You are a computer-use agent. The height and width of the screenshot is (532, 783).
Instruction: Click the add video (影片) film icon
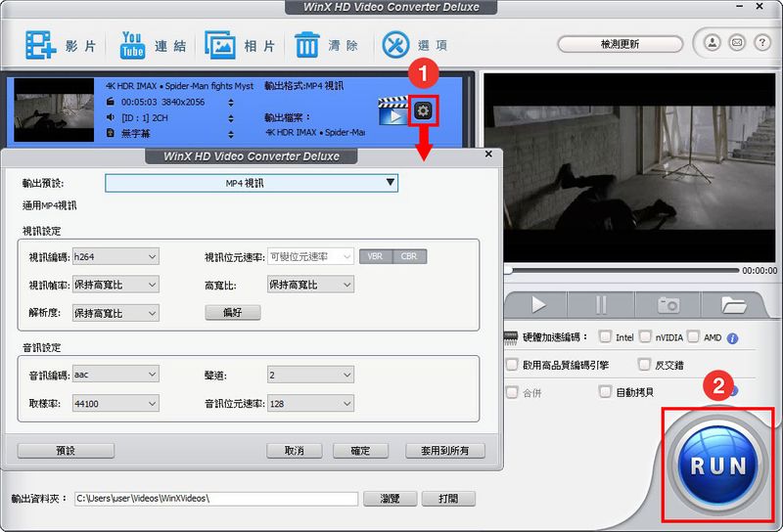(x=40, y=45)
